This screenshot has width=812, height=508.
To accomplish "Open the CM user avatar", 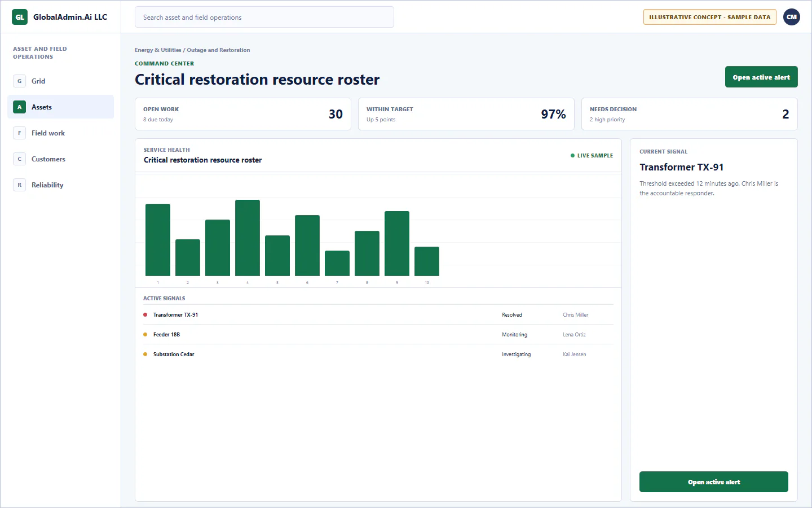I will tap(792, 17).
